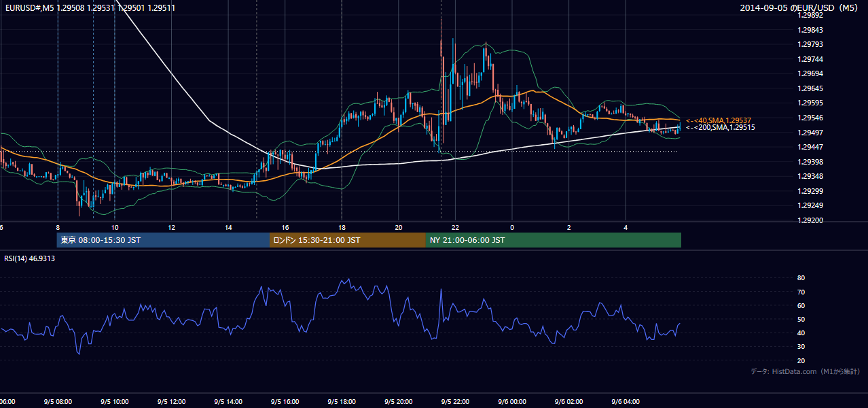Screen dimensions: 868x408
Task: Click hour label 16 under price chart
Action: click(x=285, y=227)
